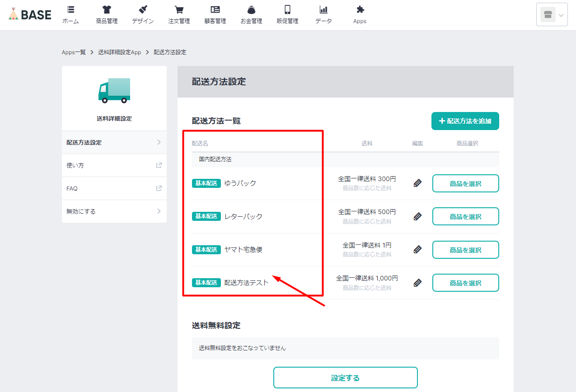Open Apps puzzle icon
Screen dimensions: 576x392
(360, 9)
